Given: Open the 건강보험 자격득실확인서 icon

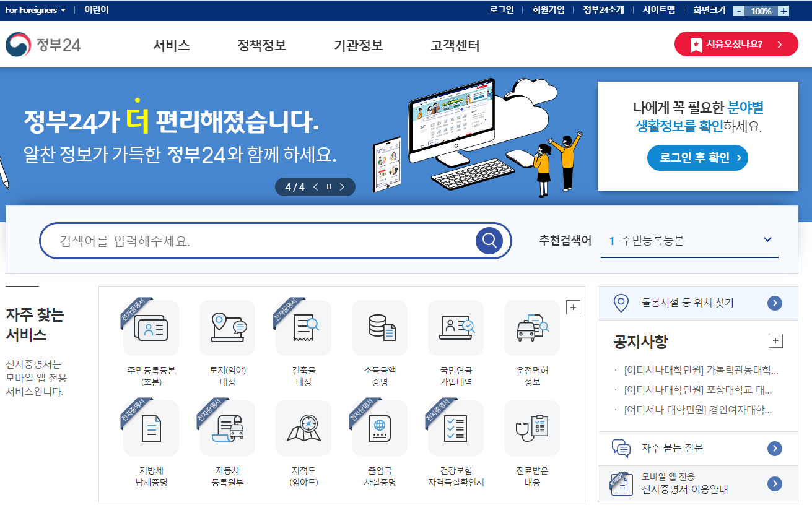Looking at the screenshot, I should pos(456,428).
